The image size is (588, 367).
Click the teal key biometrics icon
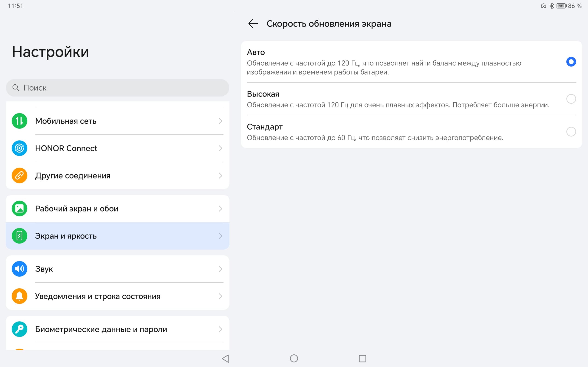[20, 329]
